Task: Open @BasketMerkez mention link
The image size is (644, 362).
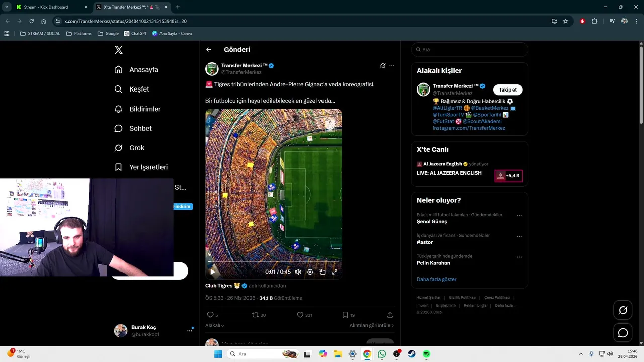Action: 490,108
